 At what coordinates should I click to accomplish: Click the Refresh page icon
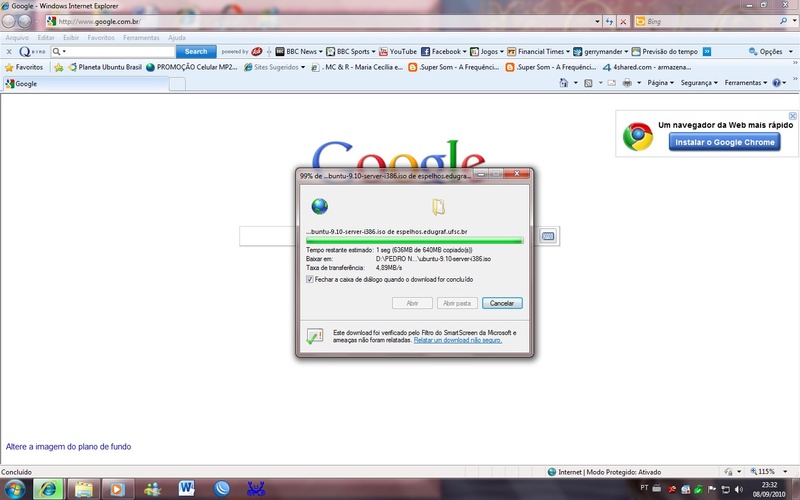click(609, 21)
